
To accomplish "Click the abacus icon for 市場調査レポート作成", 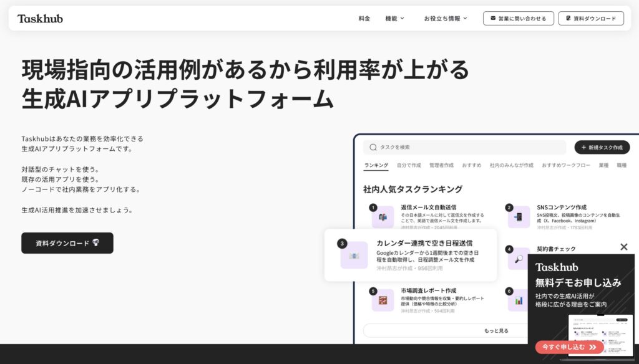I will coord(383,300).
